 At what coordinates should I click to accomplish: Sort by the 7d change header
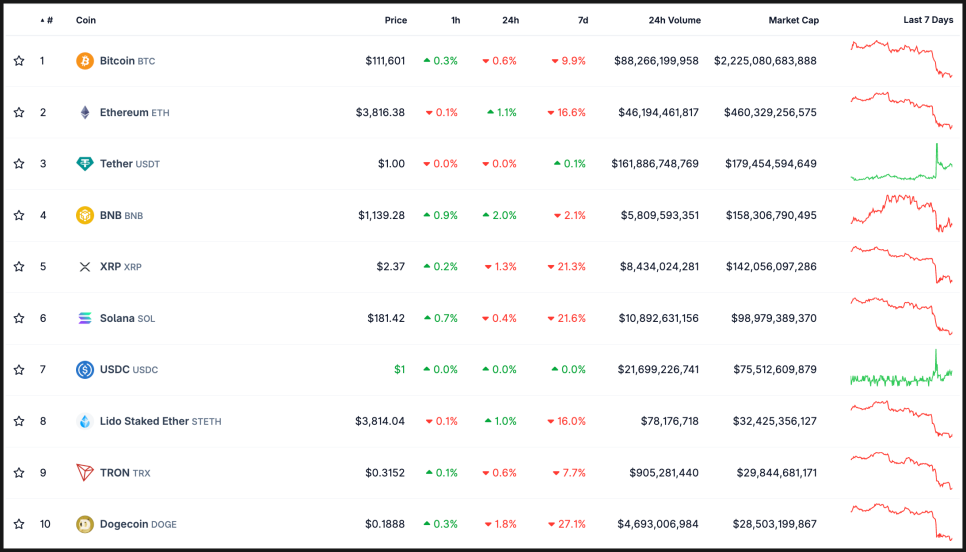[x=583, y=20]
